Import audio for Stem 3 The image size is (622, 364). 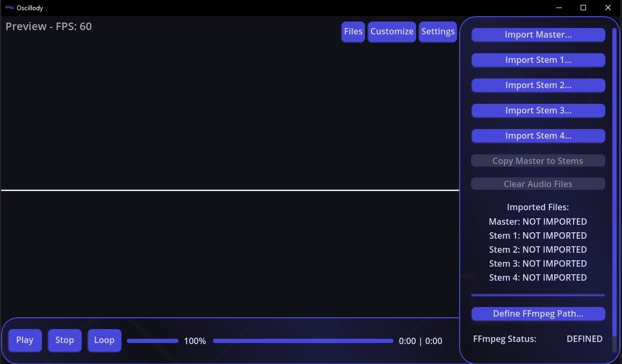tap(538, 111)
